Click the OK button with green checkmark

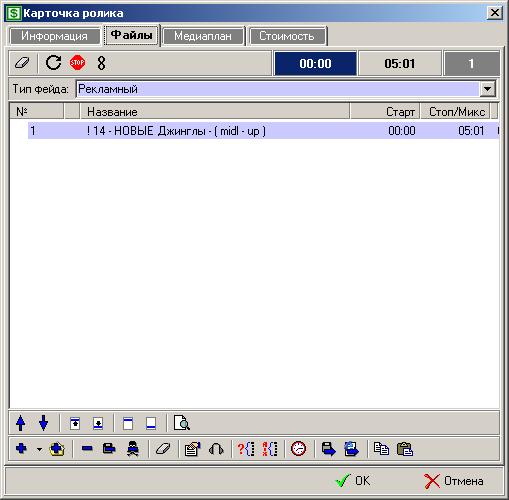353,481
